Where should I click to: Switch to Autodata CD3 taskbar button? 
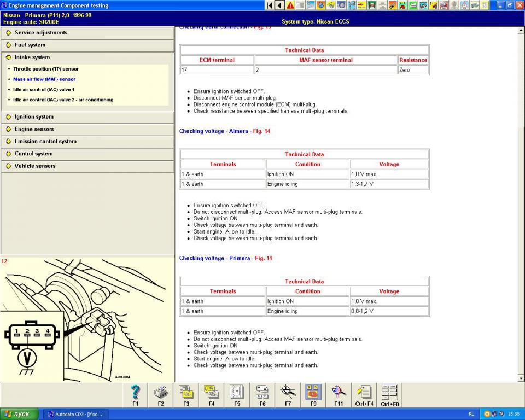[x=75, y=415]
